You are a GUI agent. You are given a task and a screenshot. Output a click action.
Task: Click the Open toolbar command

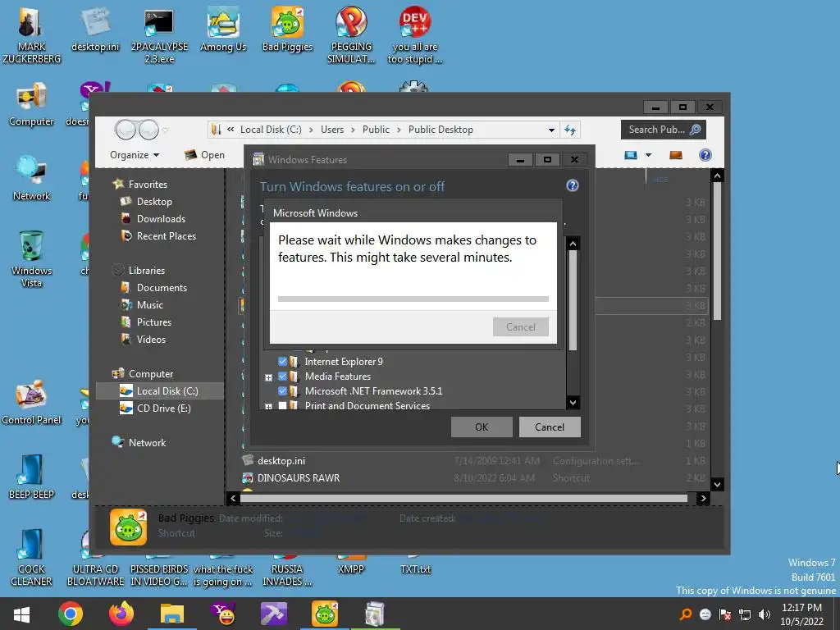(204, 155)
